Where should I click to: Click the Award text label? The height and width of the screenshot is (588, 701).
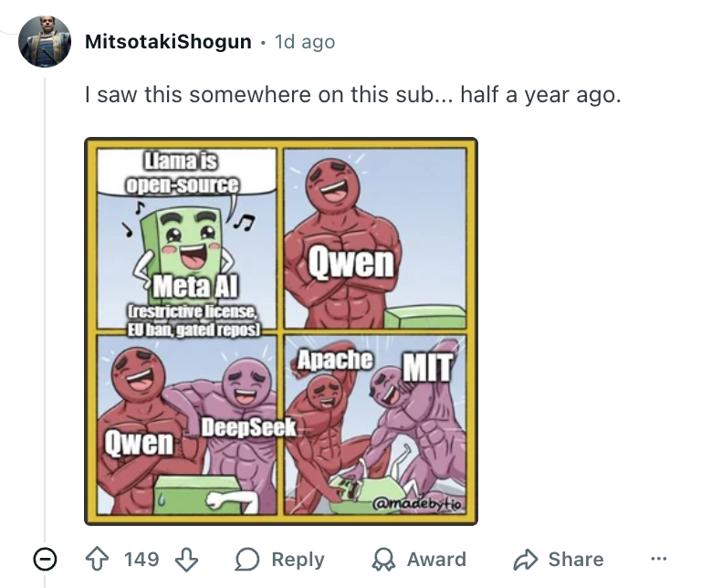pyautogui.click(x=436, y=559)
